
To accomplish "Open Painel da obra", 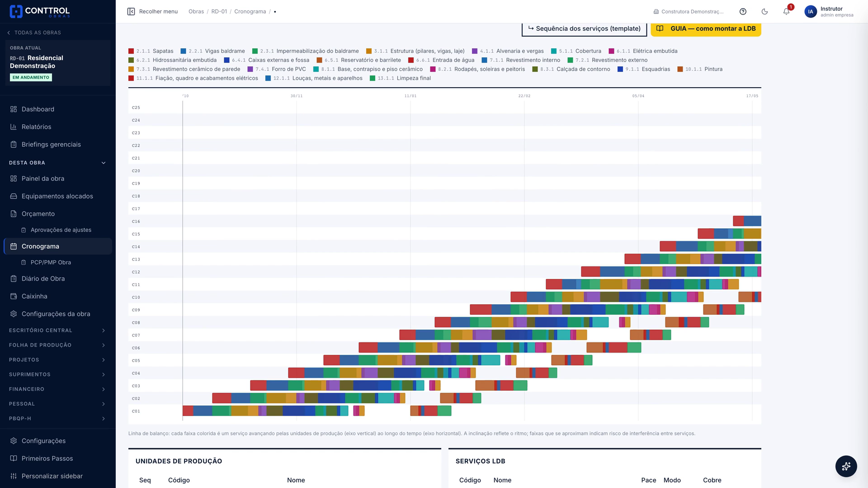I will coord(58,178).
